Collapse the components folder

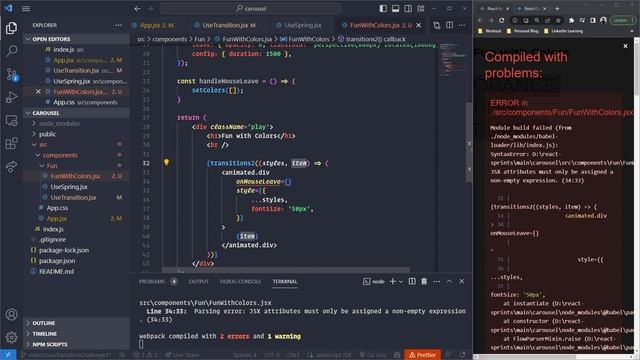point(76,155)
